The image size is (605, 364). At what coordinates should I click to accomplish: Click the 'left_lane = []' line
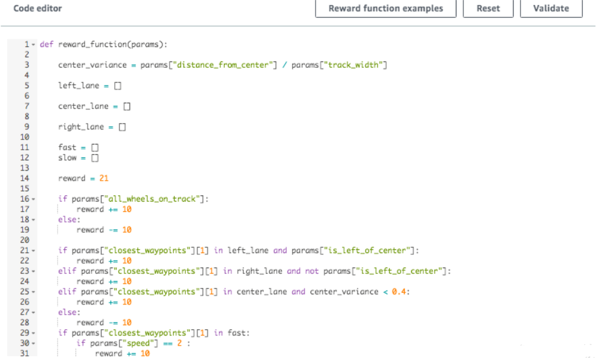click(90, 86)
